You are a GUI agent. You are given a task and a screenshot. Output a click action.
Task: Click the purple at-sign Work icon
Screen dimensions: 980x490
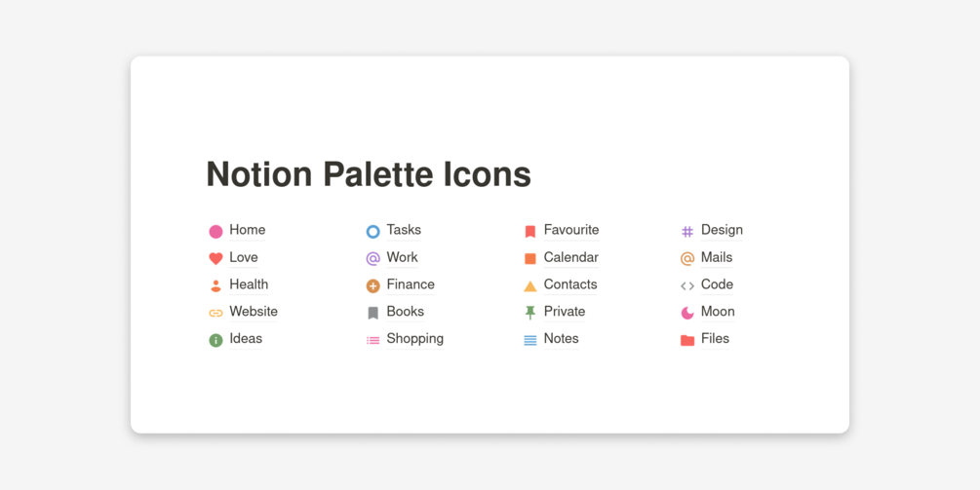point(372,258)
